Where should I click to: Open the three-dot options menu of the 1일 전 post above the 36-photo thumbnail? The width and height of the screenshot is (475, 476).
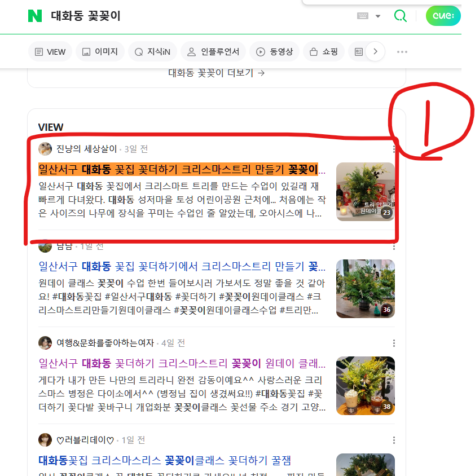pos(394,246)
